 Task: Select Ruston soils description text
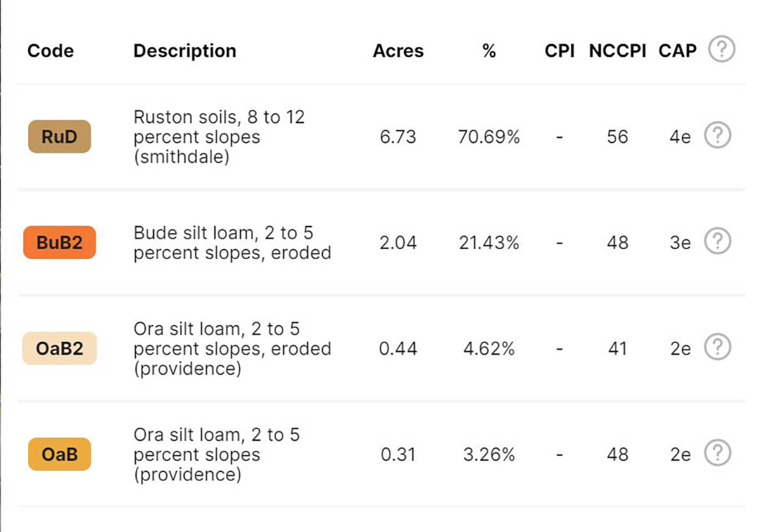coord(219,137)
